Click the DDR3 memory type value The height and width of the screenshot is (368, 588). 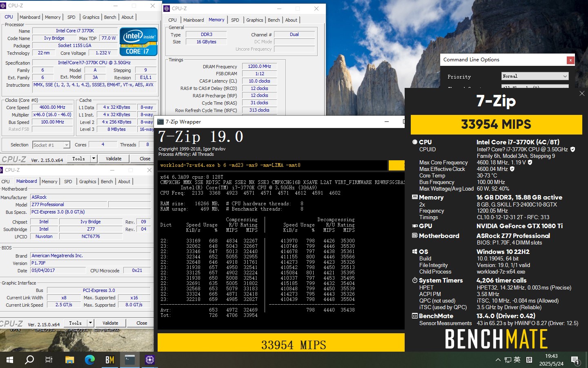pyautogui.click(x=207, y=34)
